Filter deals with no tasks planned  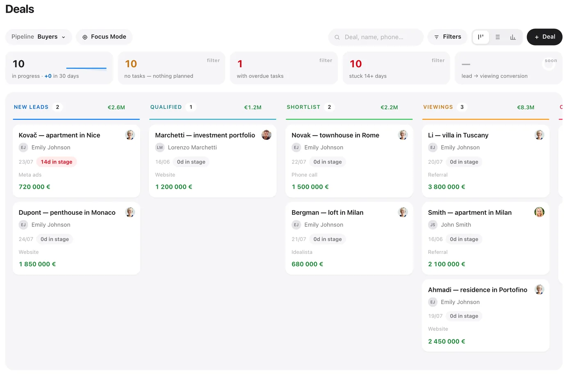(x=171, y=68)
